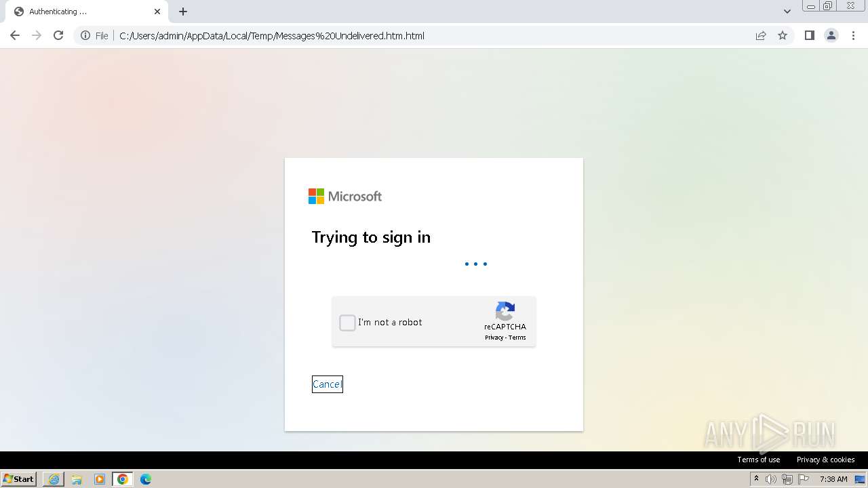Open reCAPTCHA Privacy link
868x488 pixels.
(494, 338)
